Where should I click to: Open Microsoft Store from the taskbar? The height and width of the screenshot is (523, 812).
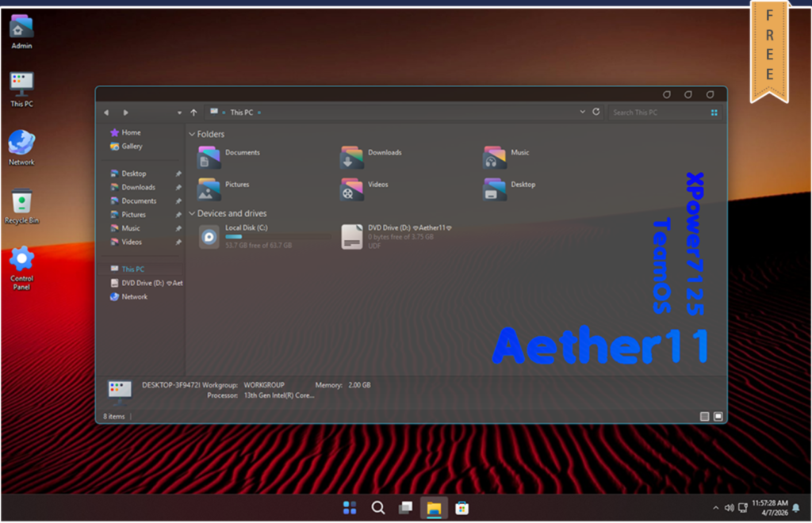[x=462, y=508]
